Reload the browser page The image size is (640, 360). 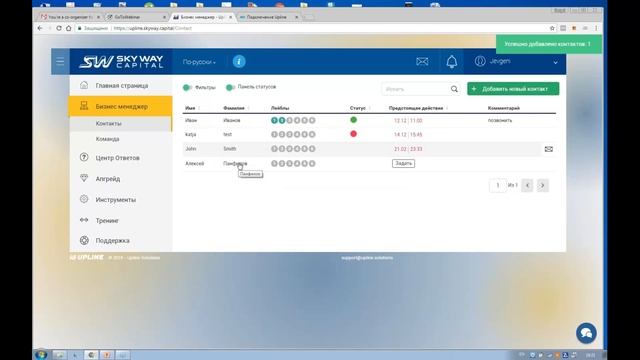[59, 28]
